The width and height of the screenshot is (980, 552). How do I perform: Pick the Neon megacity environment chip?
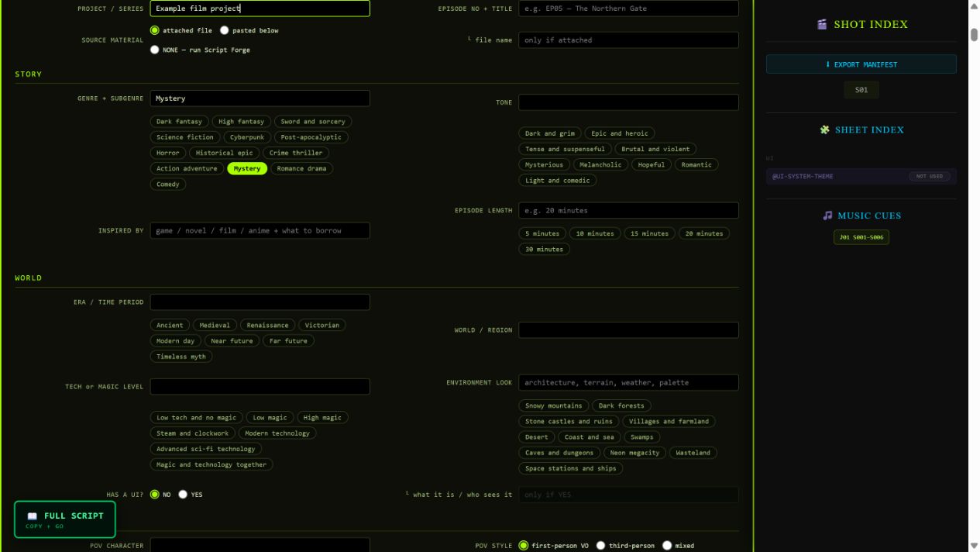coord(634,453)
